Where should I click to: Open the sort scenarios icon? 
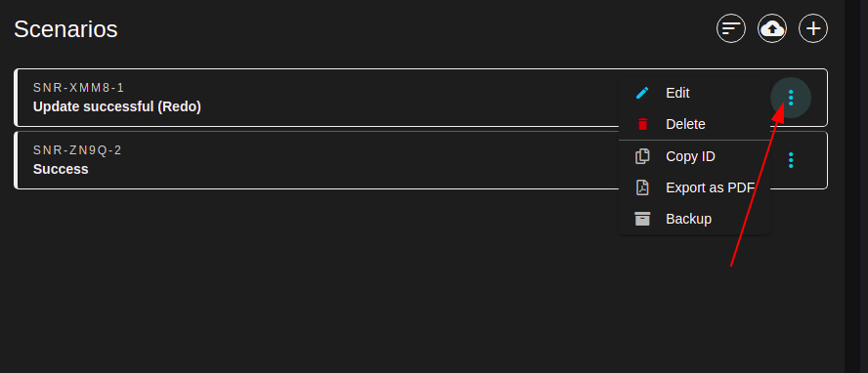point(731,28)
